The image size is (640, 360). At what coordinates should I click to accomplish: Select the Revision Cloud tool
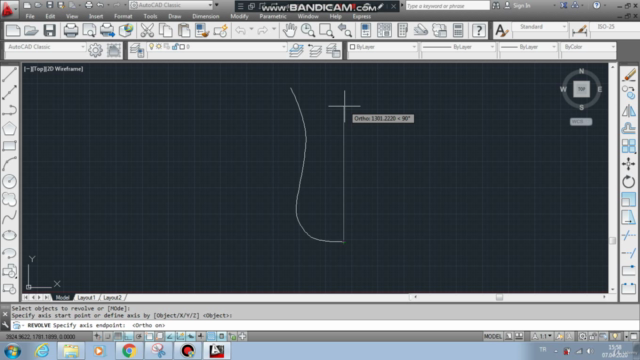pyautogui.click(x=9, y=199)
